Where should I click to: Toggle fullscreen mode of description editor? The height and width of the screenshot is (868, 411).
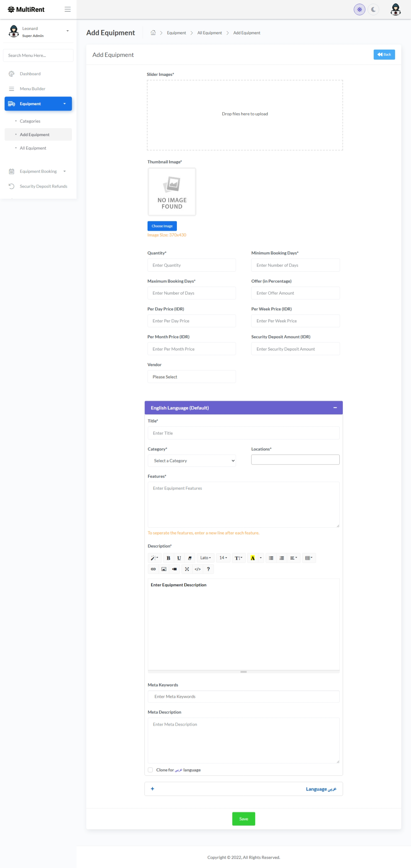click(187, 569)
